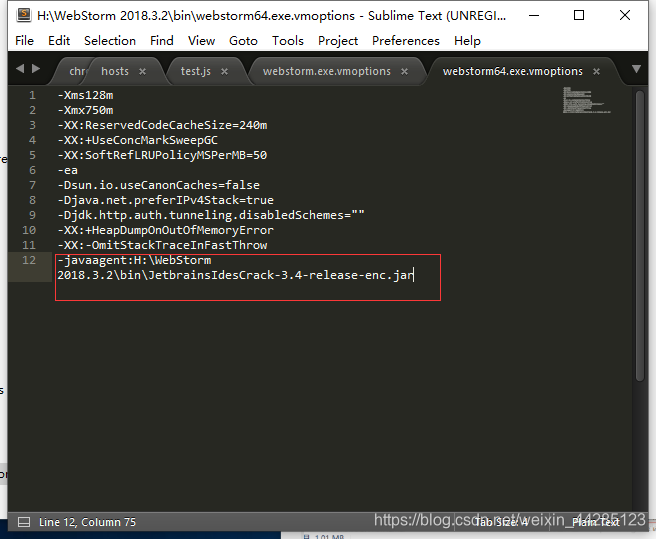The width and height of the screenshot is (656, 539).
Task: Switch to the partially hidden chr tab
Action: (77, 71)
